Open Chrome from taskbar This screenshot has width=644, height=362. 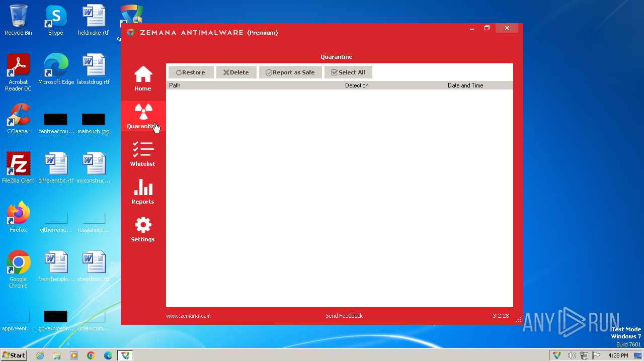coord(91,355)
